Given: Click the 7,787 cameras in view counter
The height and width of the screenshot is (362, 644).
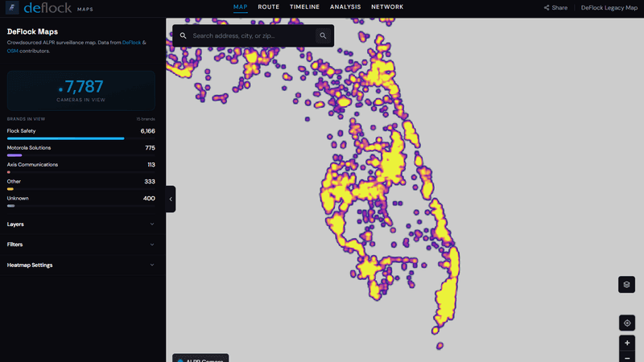Looking at the screenshot, I should (x=81, y=91).
